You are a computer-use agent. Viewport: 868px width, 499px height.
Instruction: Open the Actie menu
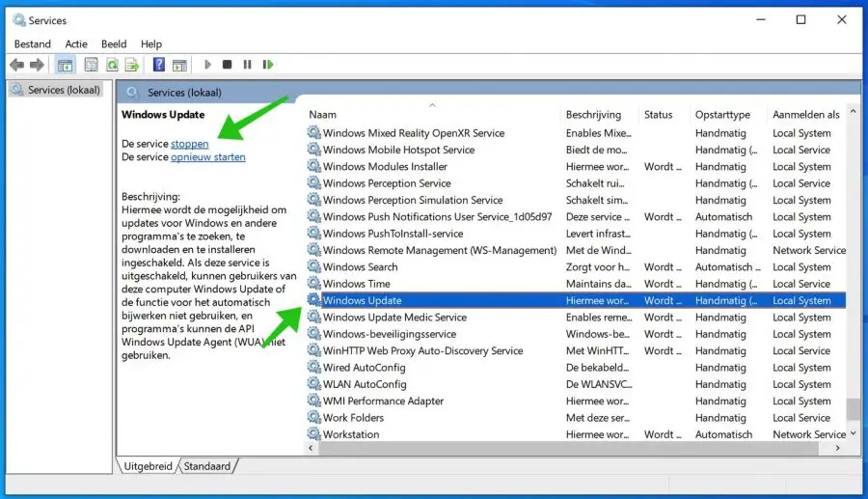(x=76, y=43)
